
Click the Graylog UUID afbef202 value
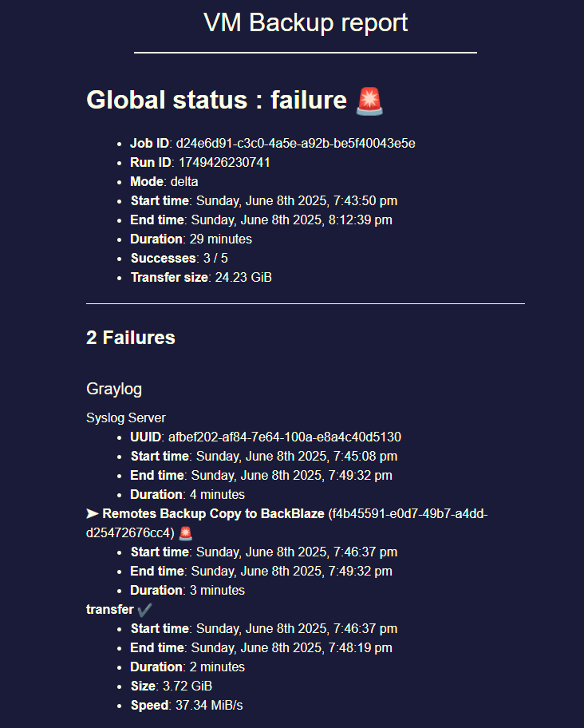(285, 437)
